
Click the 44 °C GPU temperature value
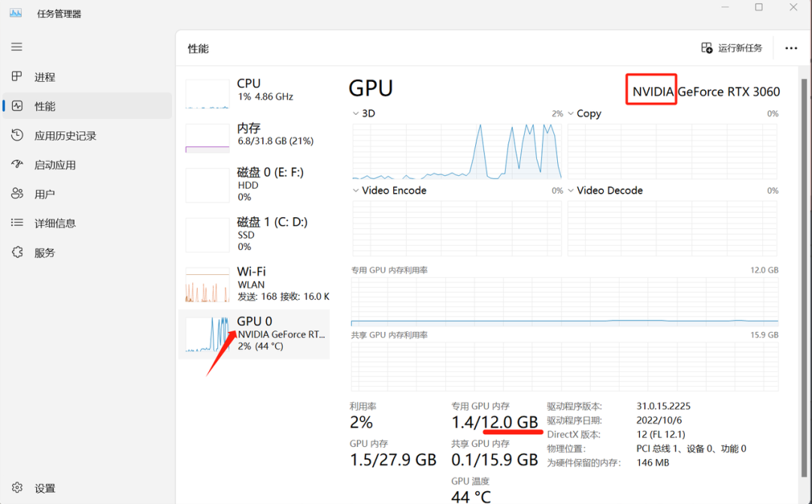[471, 496]
